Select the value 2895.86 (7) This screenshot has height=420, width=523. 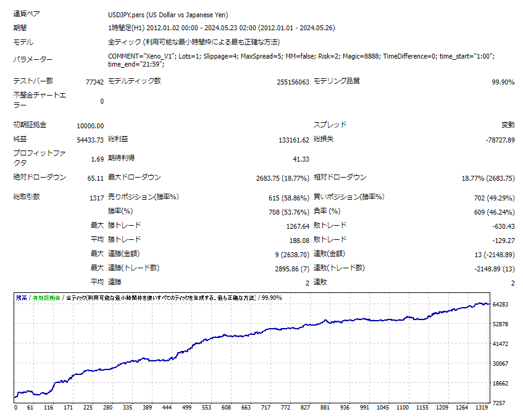292,269
